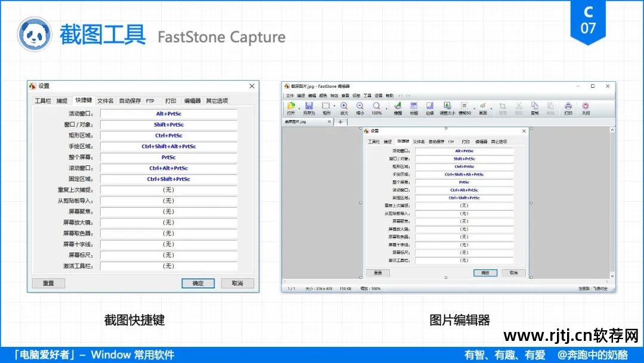Screen dimensions: 644x363
Task: Click the 100% zoom icon in toolbar
Action: point(376,106)
